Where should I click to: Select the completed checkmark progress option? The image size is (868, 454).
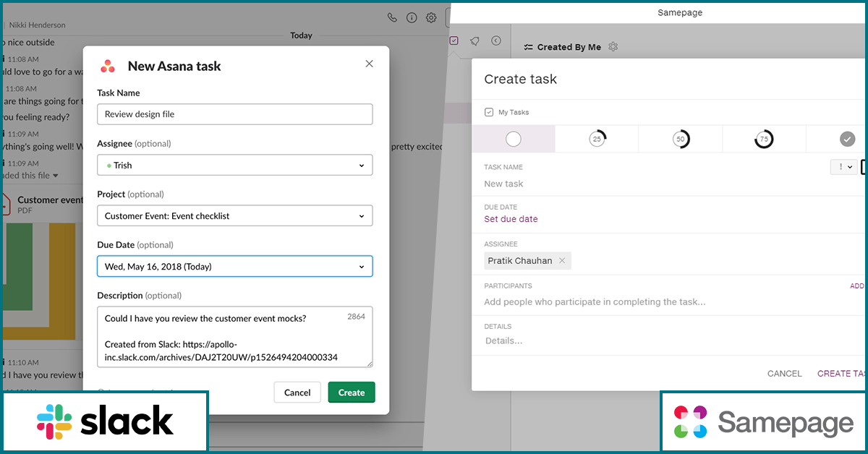pos(847,139)
